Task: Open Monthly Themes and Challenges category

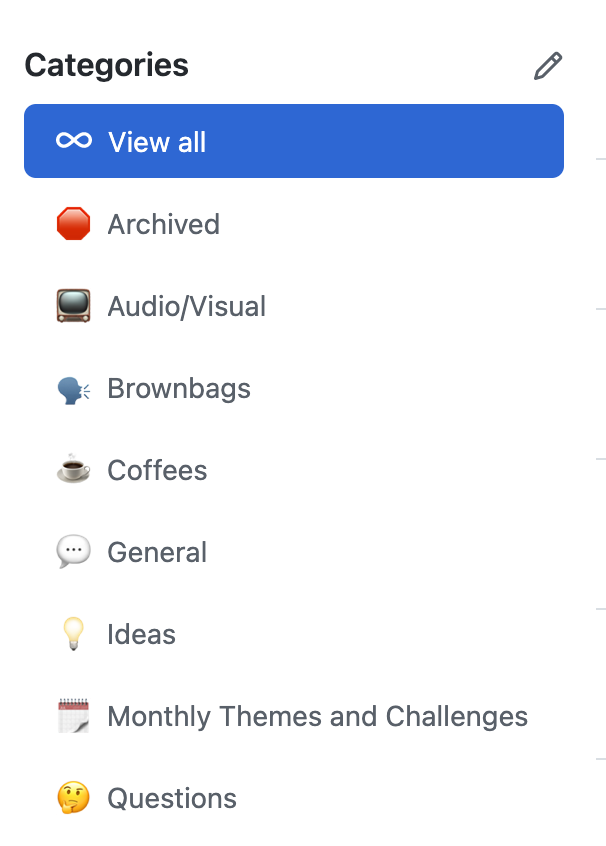Action: pos(294,716)
